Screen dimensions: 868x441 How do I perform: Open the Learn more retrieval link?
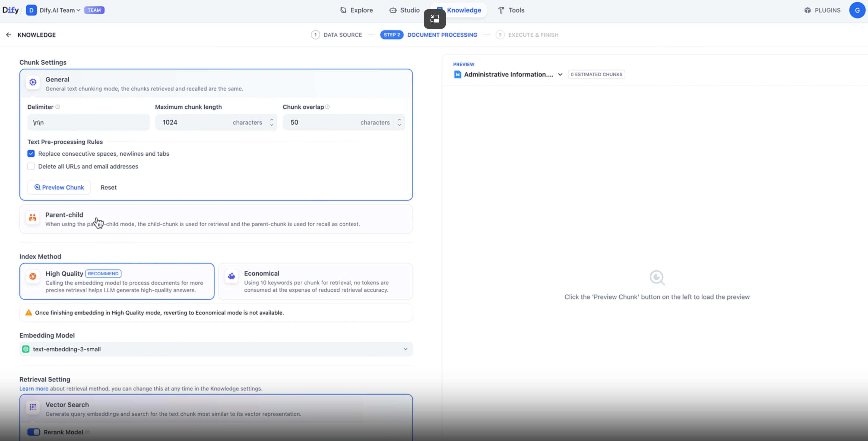34,388
